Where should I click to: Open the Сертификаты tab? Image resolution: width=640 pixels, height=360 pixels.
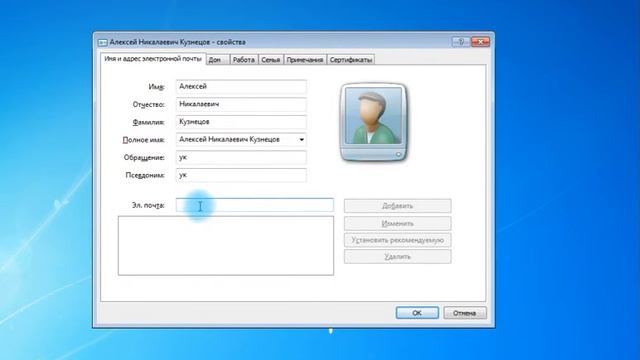point(351,60)
